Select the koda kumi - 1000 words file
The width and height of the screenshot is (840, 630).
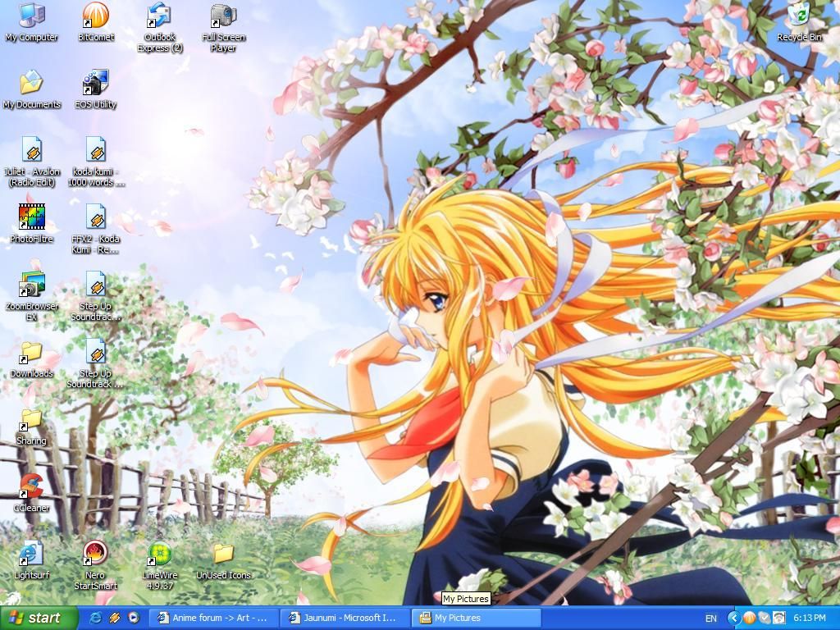tap(96, 162)
